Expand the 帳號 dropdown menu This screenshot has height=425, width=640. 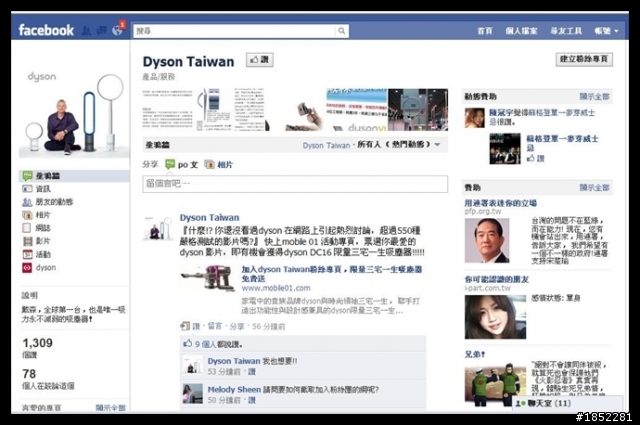click(606, 31)
